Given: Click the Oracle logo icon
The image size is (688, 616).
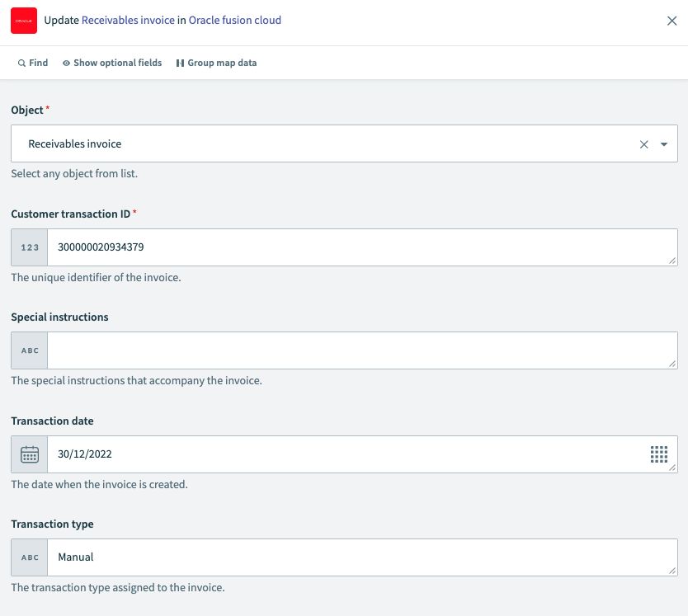Looking at the screenshot, I should [x=24, y=21].
